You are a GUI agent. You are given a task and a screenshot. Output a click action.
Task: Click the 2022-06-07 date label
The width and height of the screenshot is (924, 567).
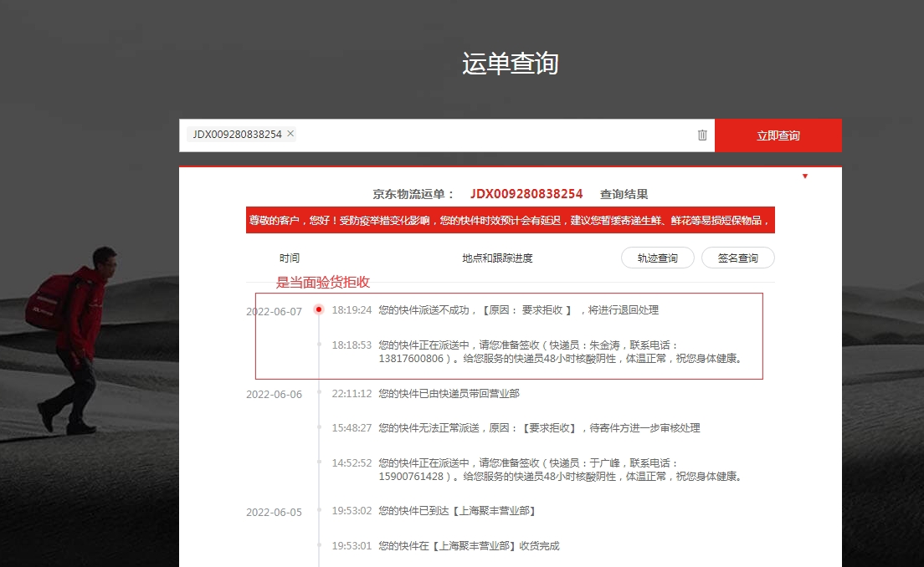[x=274, y=311]
